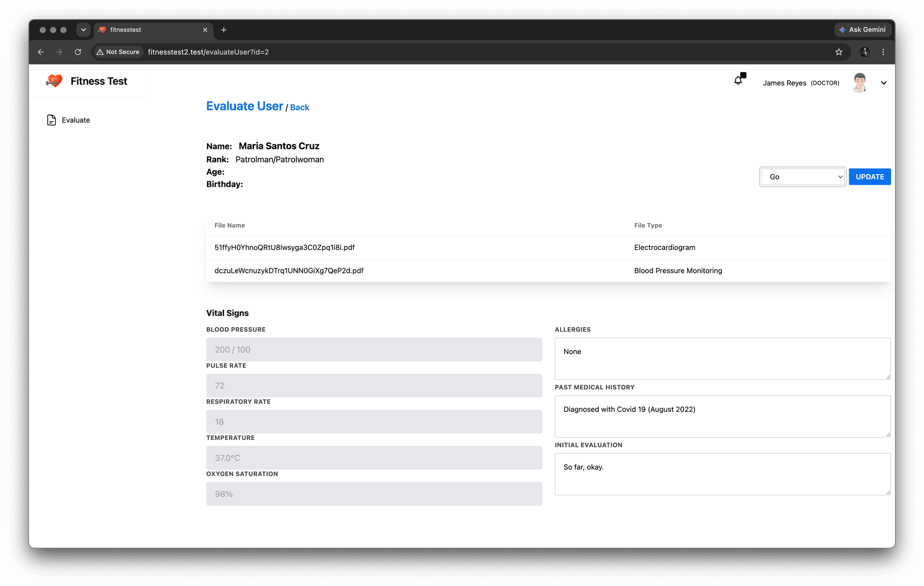The image size is (924, 586).
Task: Click into Initial Evaluation text area
Action: coord(723,474)
